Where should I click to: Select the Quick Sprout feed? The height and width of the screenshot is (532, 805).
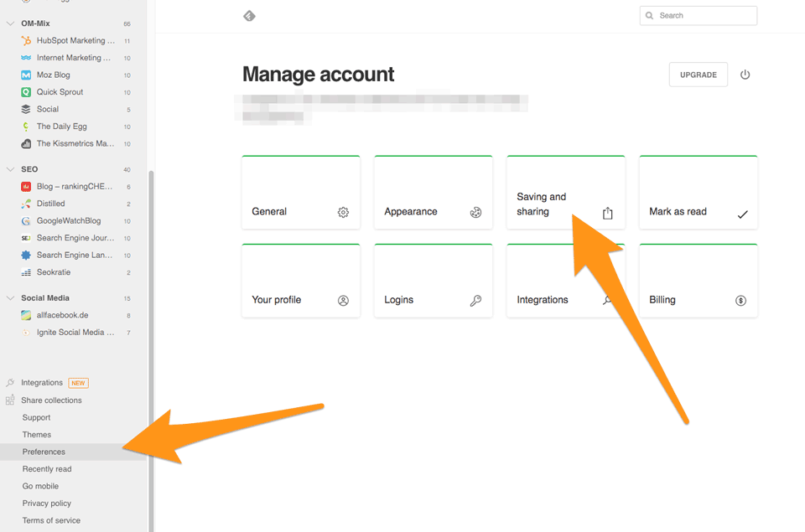60,92
